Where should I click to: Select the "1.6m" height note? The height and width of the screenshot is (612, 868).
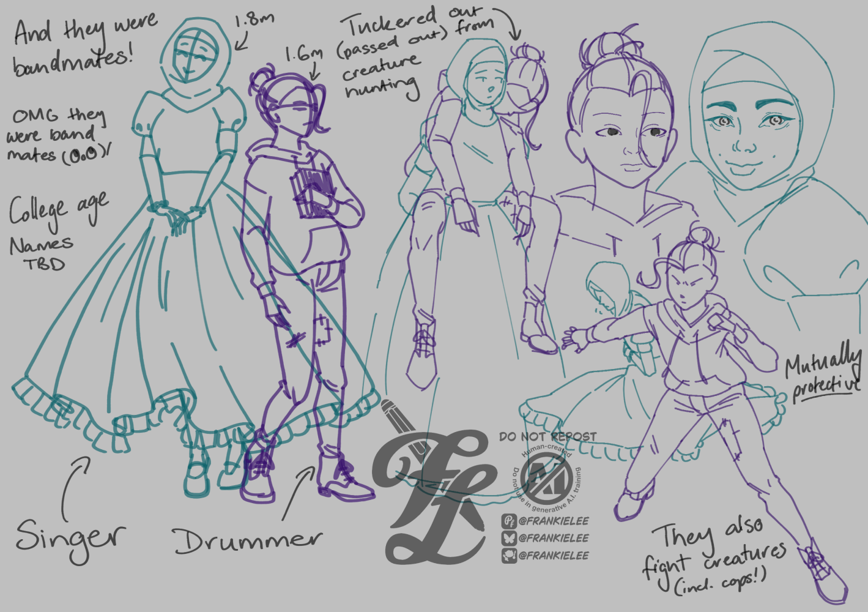pos(303,54)
